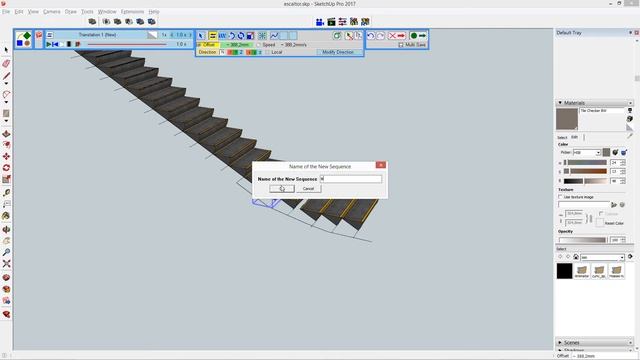Expand Arc tool flyout arrow
Viewport: 640px width, 360px height.
point(6,102)
